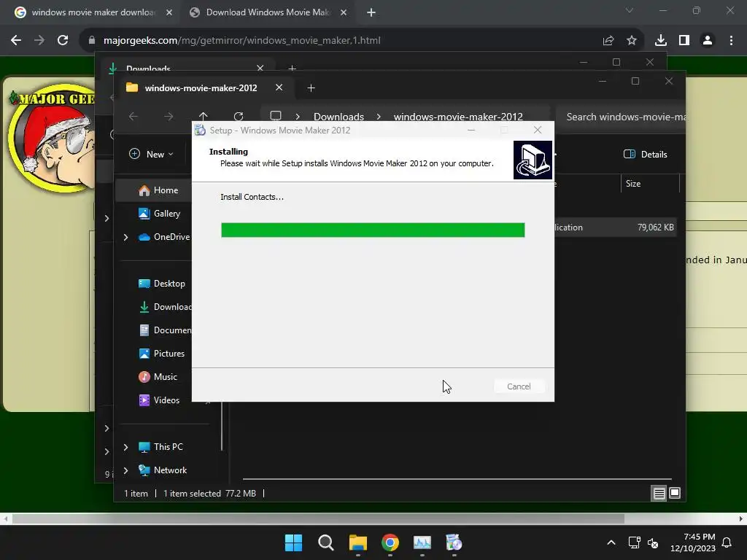Go forward in the Chrome browser
The width and height of the screenshot is (747, 560).
click(x=39, y=41)
